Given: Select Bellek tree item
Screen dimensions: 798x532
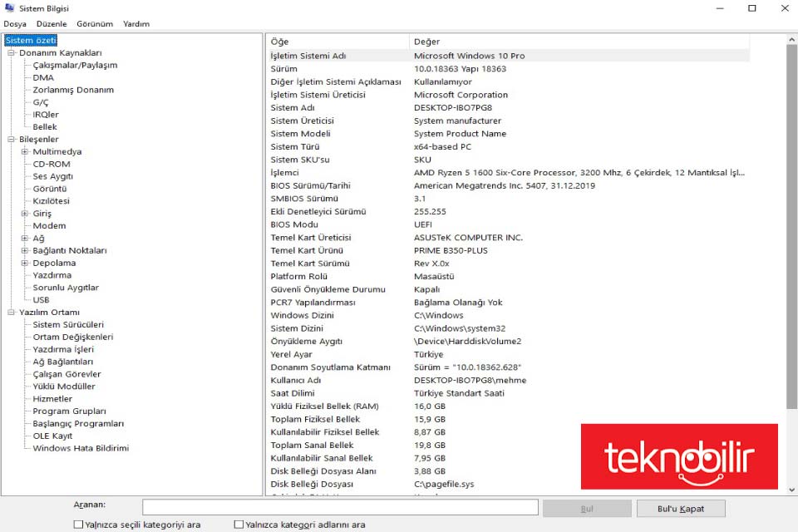Looking at the screenshot, I should pyautogui.click(x=45, y=126).
